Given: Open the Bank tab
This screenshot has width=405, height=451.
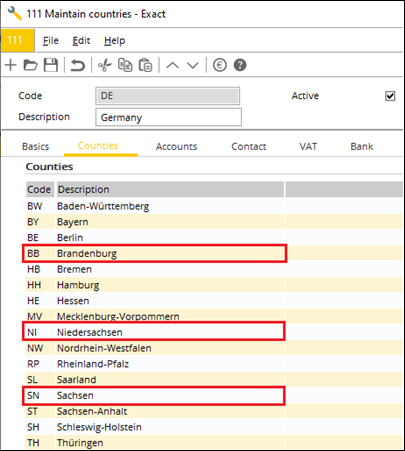Looking at the screenshot, I should (x=362, y=146).
